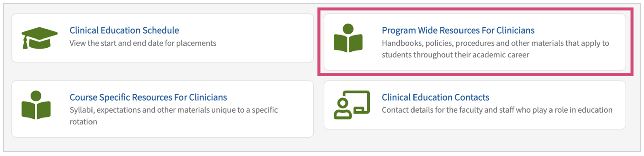Click "Contact details for the faculty" description

coord(497,110)
